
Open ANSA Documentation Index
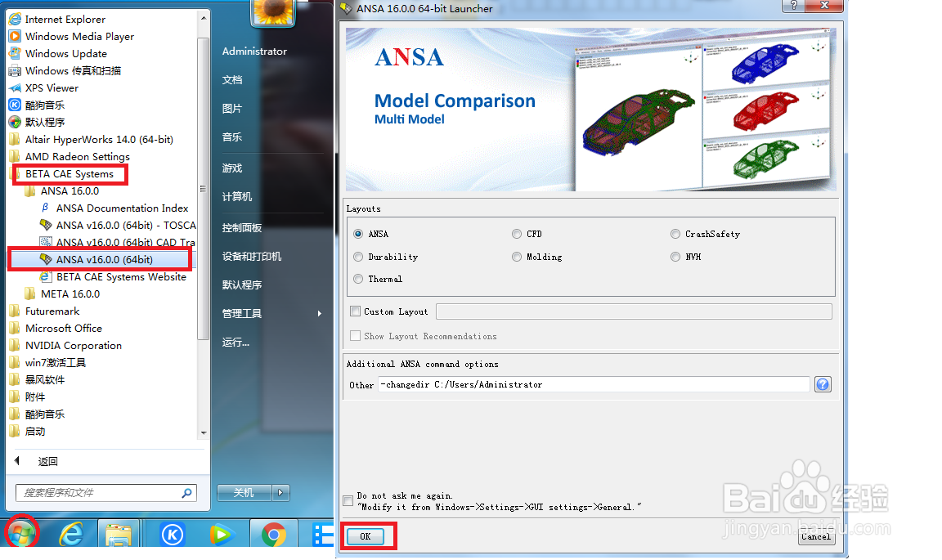(114, 208)
